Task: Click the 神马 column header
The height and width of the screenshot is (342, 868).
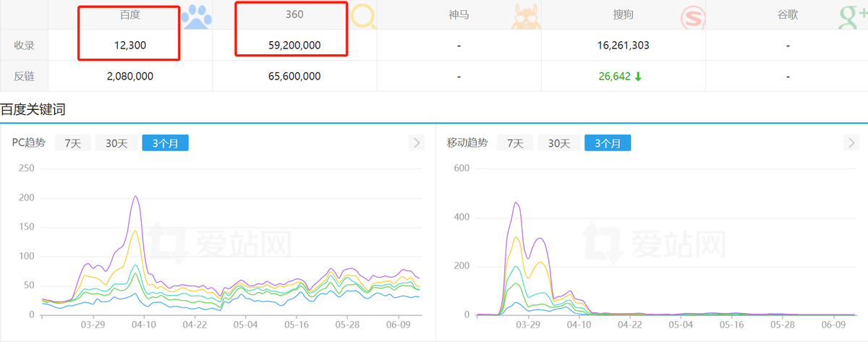Action: pyautogui.click(x=459, y=14)
